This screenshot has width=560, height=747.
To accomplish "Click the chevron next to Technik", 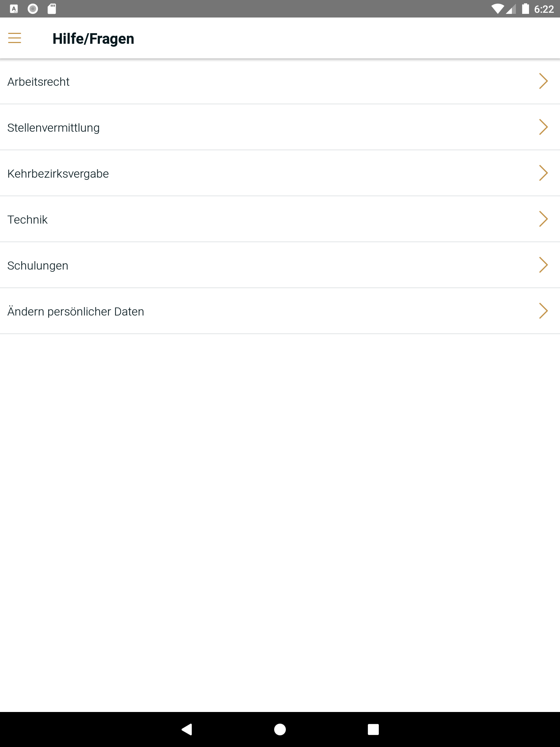I will 543,219.
